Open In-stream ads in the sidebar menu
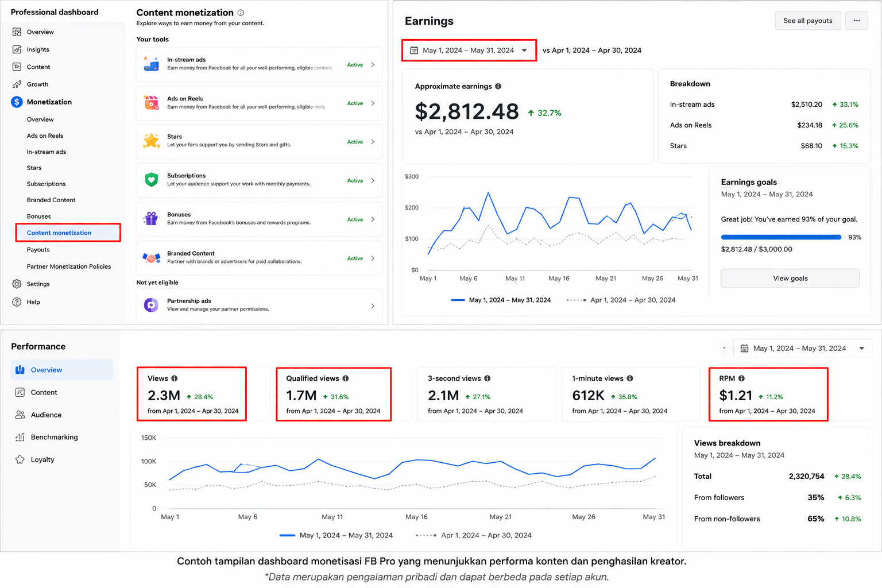This screenshot has height=588, width=882. [x=47, y=152]
